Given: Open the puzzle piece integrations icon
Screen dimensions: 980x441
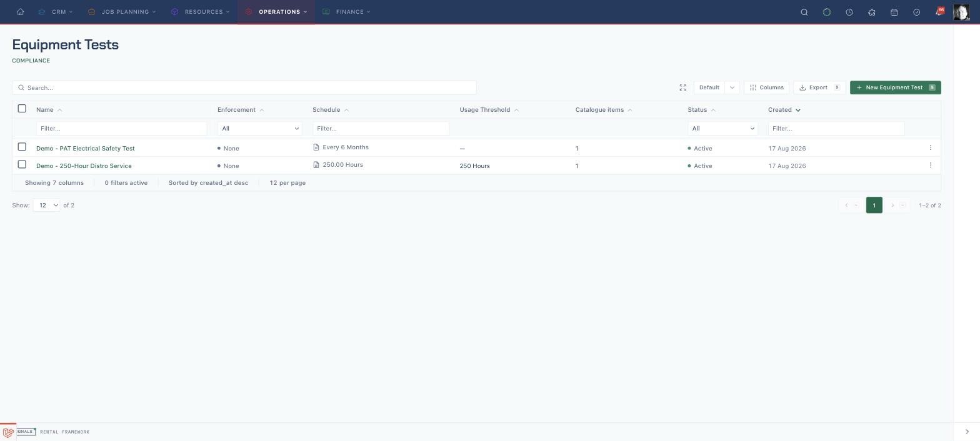Looking at the screenshot, I should point(872,12).
